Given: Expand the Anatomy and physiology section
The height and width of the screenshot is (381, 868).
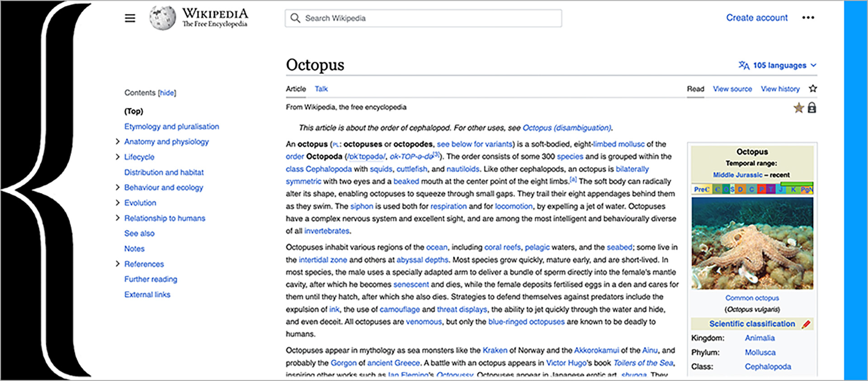Looking at the screenshot, I should click(118, 142).
